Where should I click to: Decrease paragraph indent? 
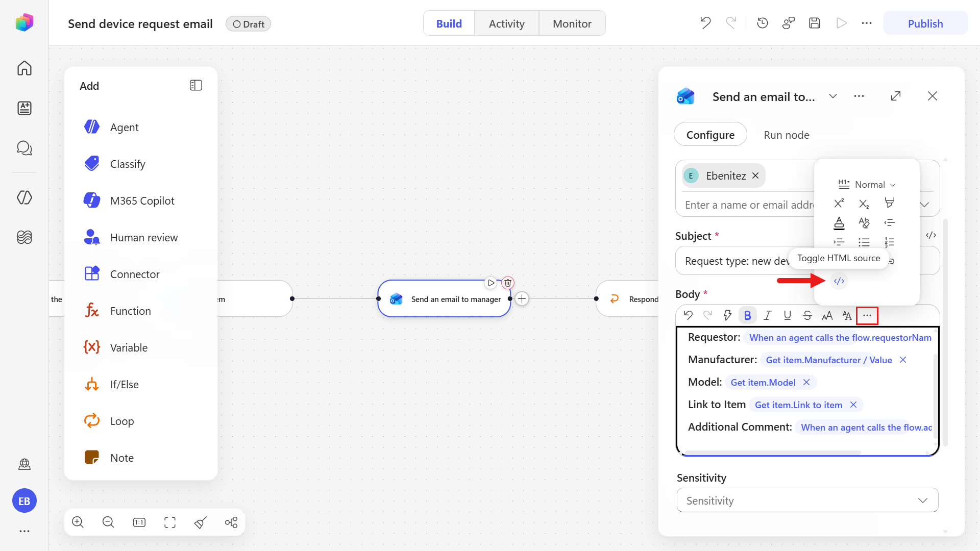(889, 223)
